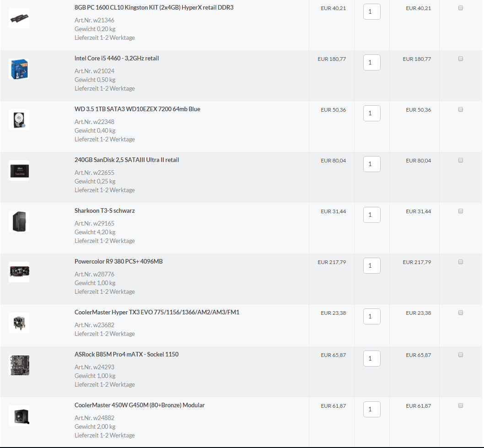This screenshot has width=484, height=448.
Task: Click quantity field for Kingston HyperX RAM
Action: click(371, 12)
